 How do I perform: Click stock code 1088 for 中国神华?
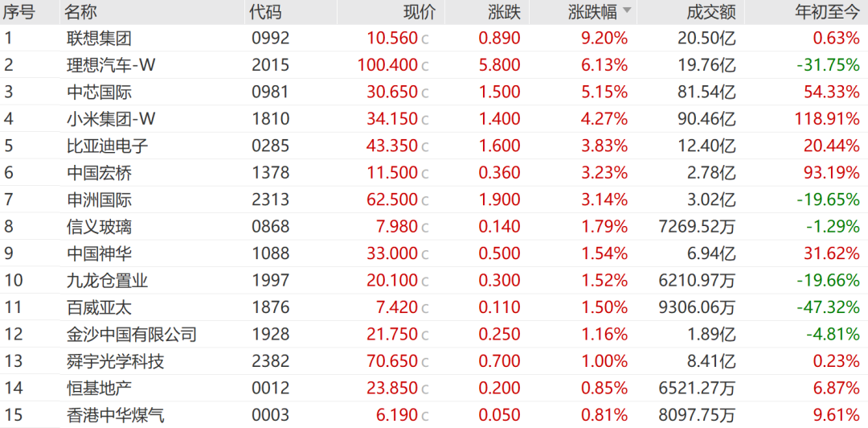(270, 253)
